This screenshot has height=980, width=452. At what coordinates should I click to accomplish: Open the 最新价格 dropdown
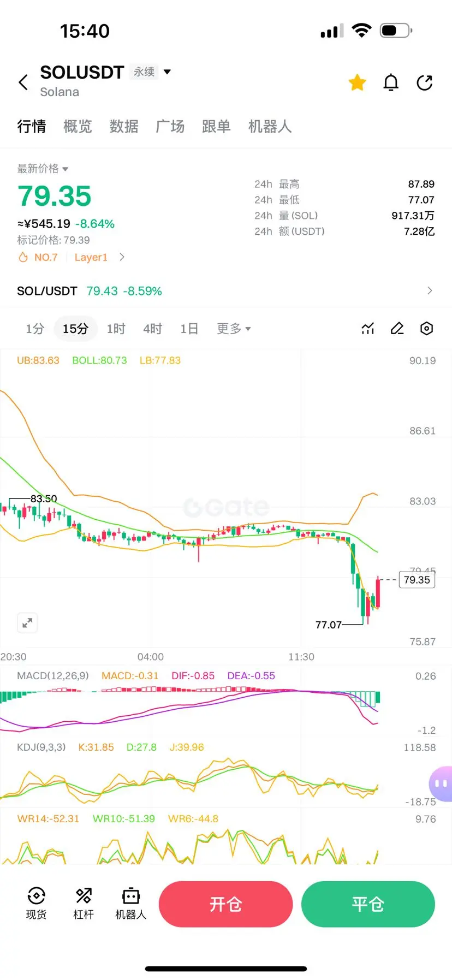click(x=43, y=169)
